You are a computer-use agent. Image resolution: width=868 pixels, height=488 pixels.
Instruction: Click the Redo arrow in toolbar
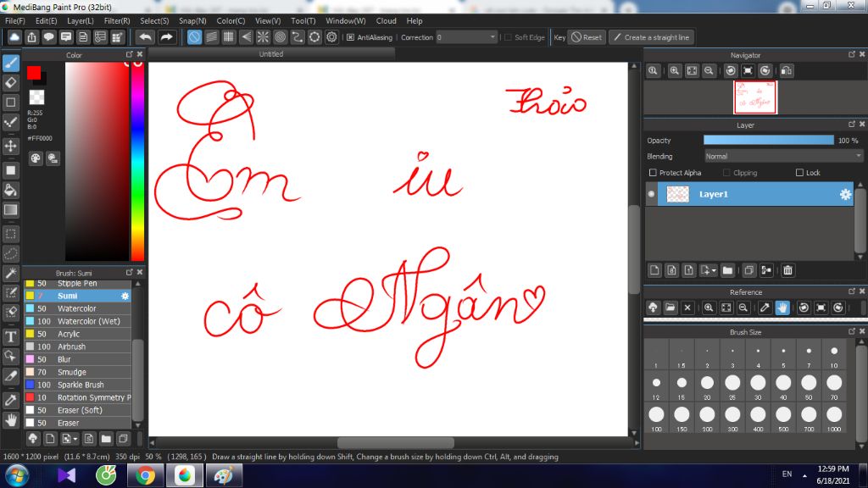(166, 37)
